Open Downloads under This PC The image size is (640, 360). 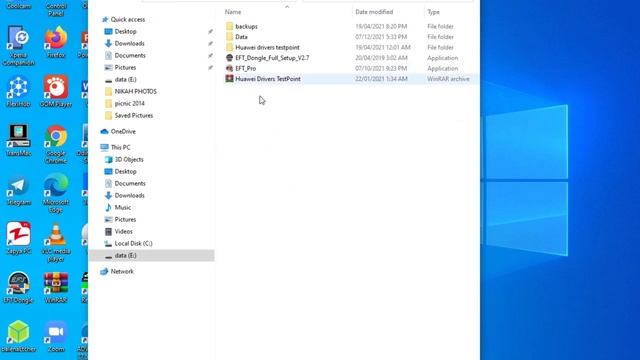pyautogui.click(x=129, y=196)
